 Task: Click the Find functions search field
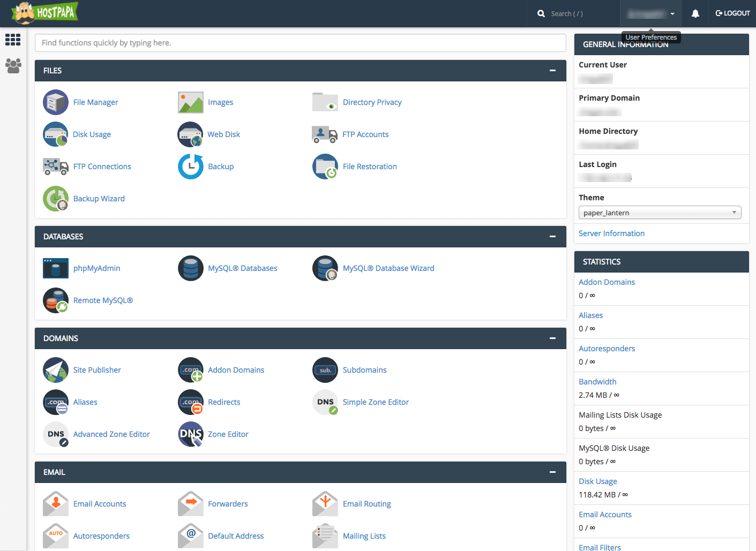300,43
